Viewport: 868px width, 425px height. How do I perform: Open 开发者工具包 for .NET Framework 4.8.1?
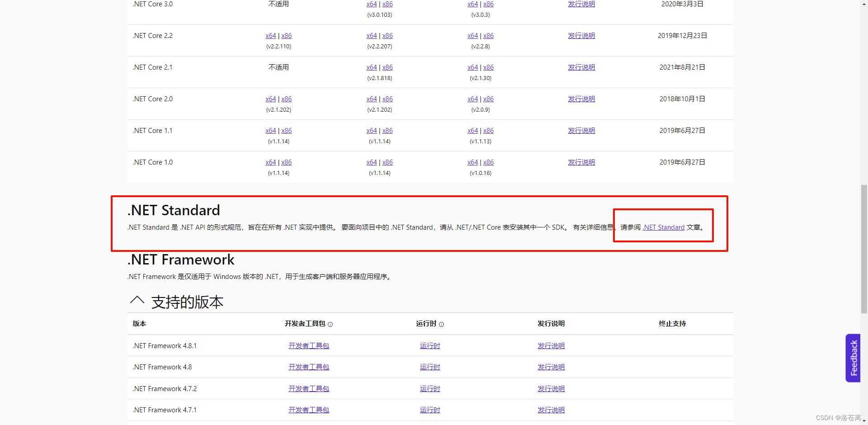(309, 346)
